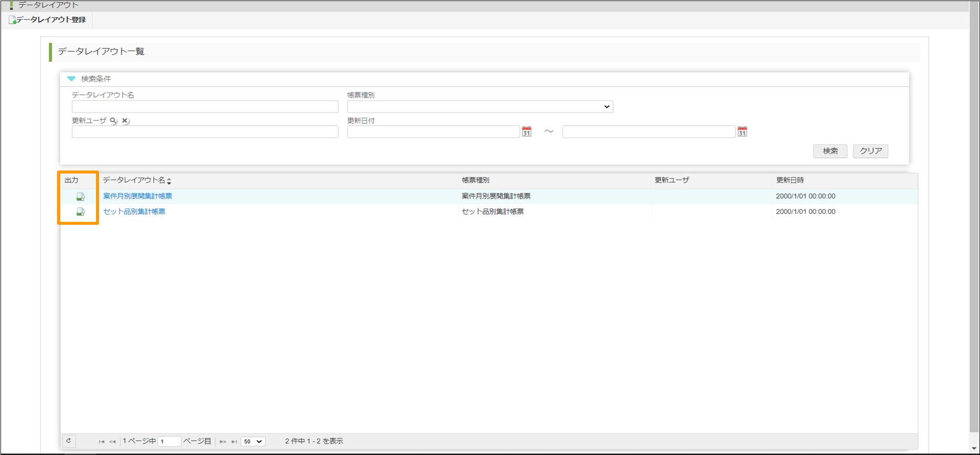Open the 帳票種別 dropdown
980x455 pixels.
pyautogui.click(x=480, y=106)
